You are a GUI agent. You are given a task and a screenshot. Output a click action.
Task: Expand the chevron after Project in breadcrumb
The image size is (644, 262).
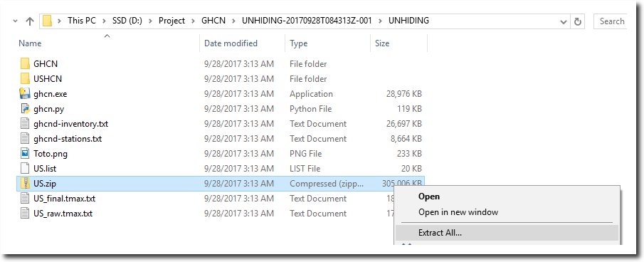pyautogui.click(x=193, y=21)
